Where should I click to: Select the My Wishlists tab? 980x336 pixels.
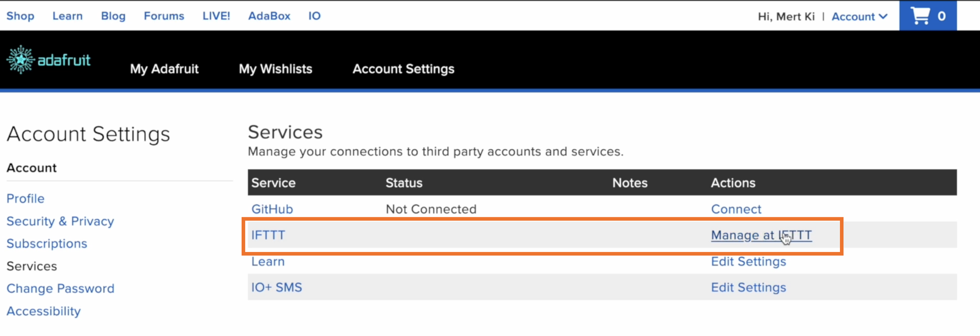pos(276,69)
